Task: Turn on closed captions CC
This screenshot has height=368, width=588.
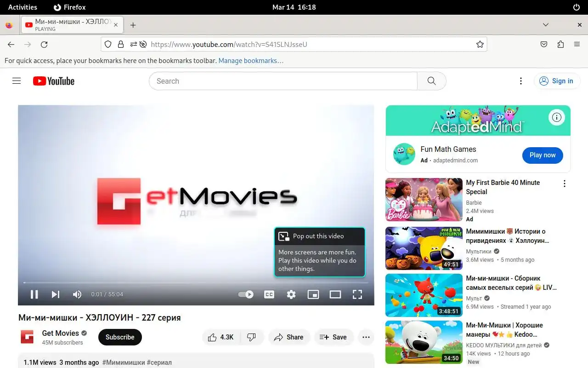Action: point(269,294)
